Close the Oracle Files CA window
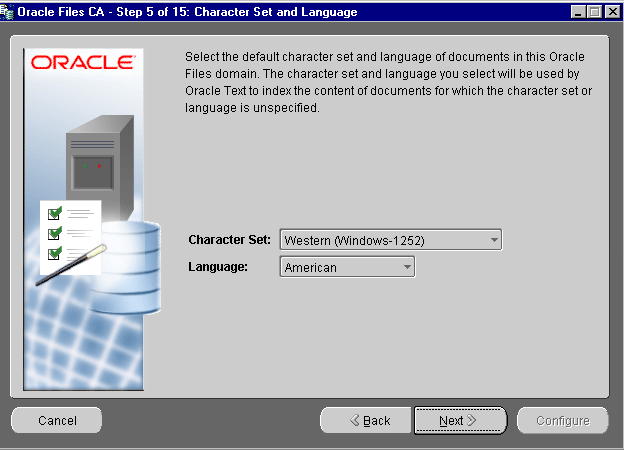 coord(612,12)
